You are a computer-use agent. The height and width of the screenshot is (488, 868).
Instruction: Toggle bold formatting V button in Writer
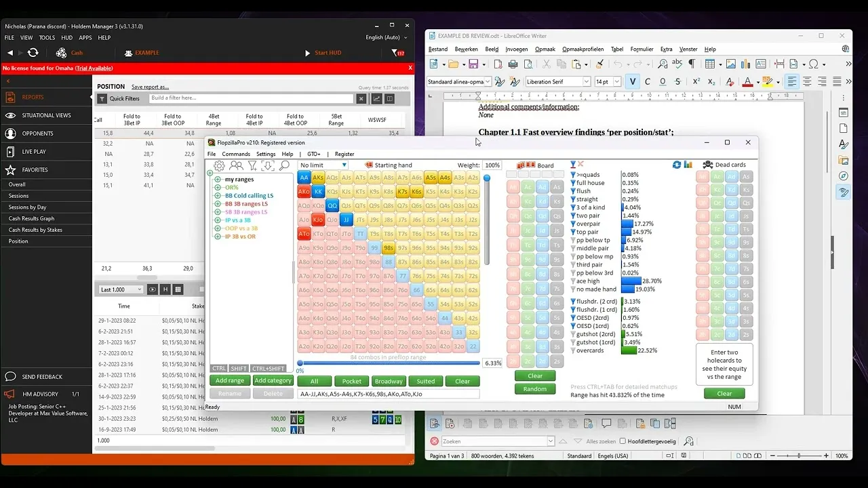(x=633, y=82)
